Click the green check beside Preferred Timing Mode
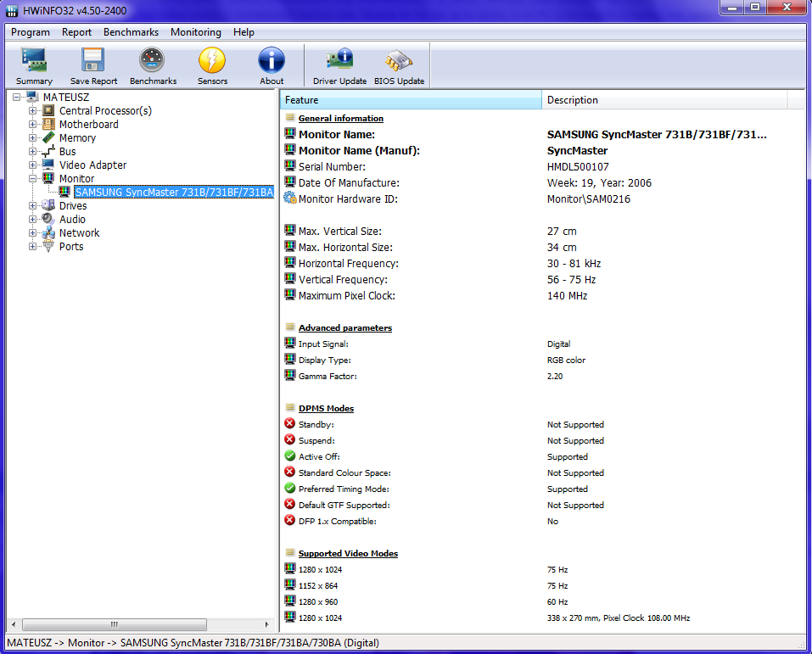This screenshot has width=812, height=654. tap(290, 488)
